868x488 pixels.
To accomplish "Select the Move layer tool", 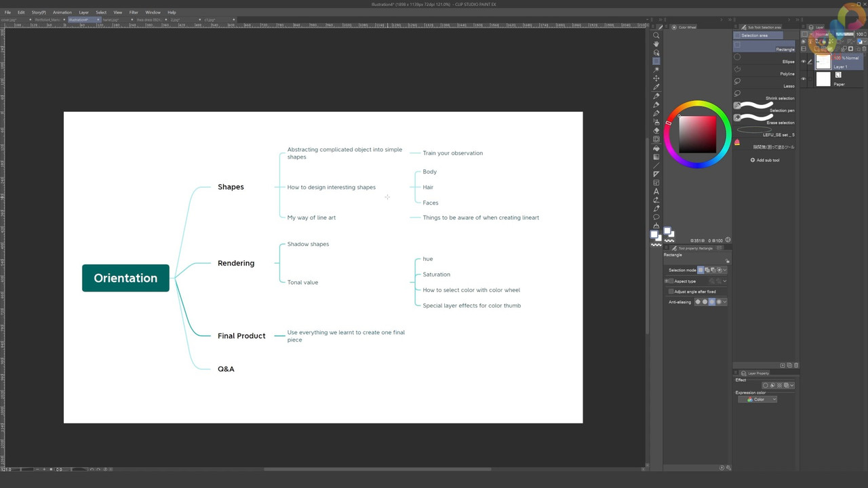I will [x=656, y=79].
